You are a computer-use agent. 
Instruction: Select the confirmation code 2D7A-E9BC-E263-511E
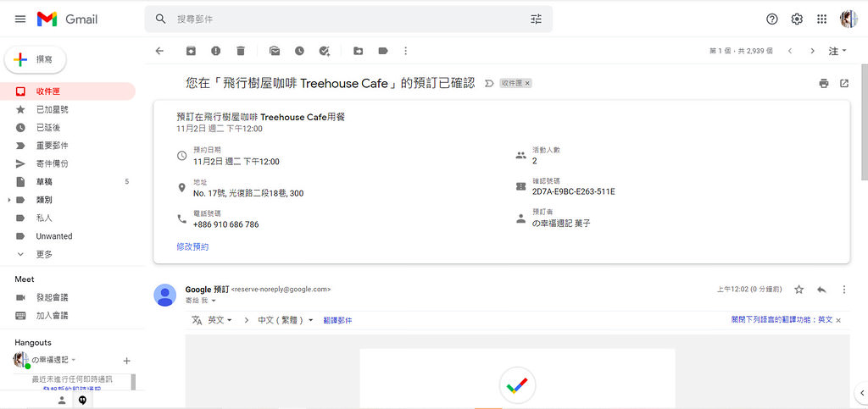tap(574, 191)
